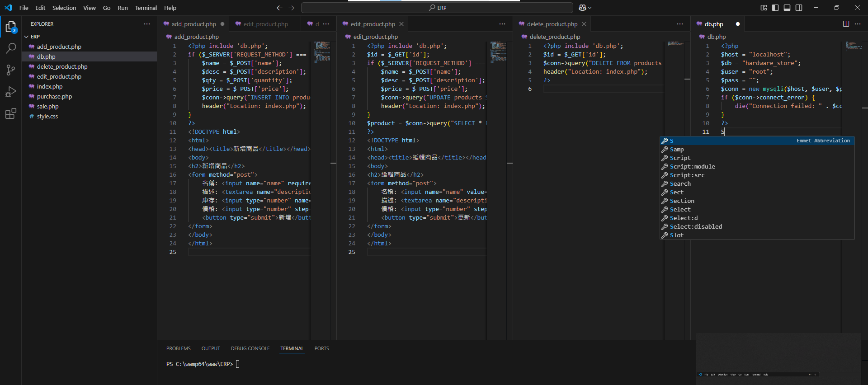Click the Copilot chat icon in title bar
Screen dimensions: 868x385
(x=582, y=8)
